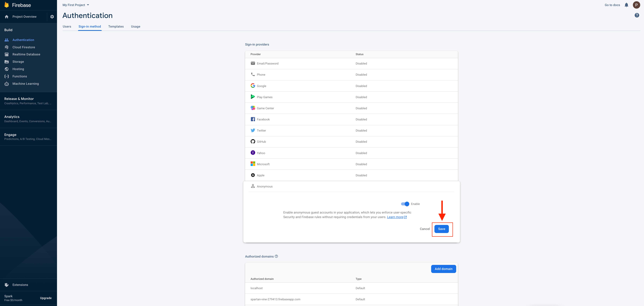Viewport: 644px width, 306px height.
Task: Click the Realtime Database icon
Action: [x=7, y=54]
